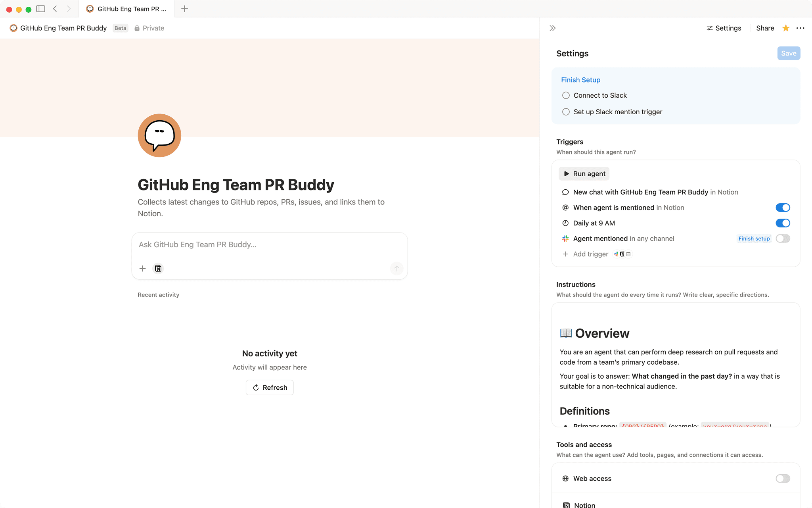Turn off the Daily at 9 AM toggle
Image resolution: width=812 pixels, height=508 pixels.
pyautogui.click(x=783, y=223)
